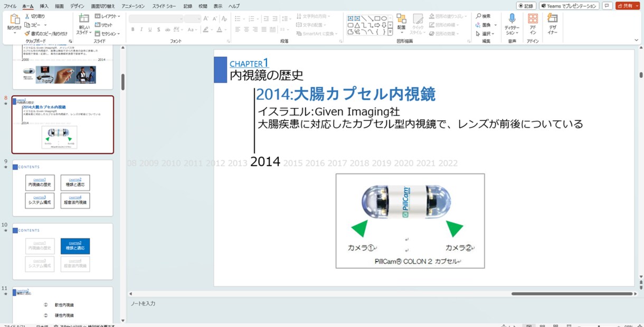Screen dimensions: 644x327
Task: Click the comments speech bubble icon
Action: (x=607, y=6)
